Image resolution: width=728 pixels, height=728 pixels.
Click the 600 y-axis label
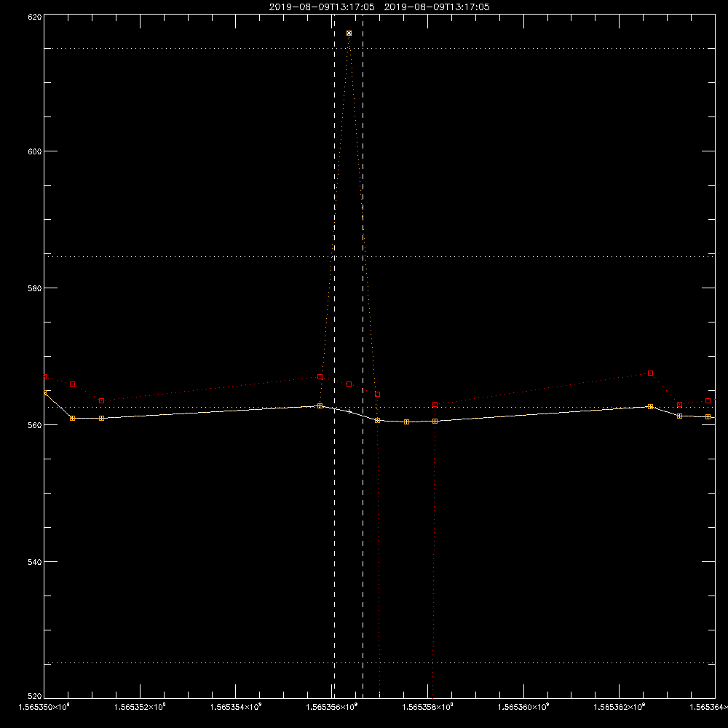35,151
